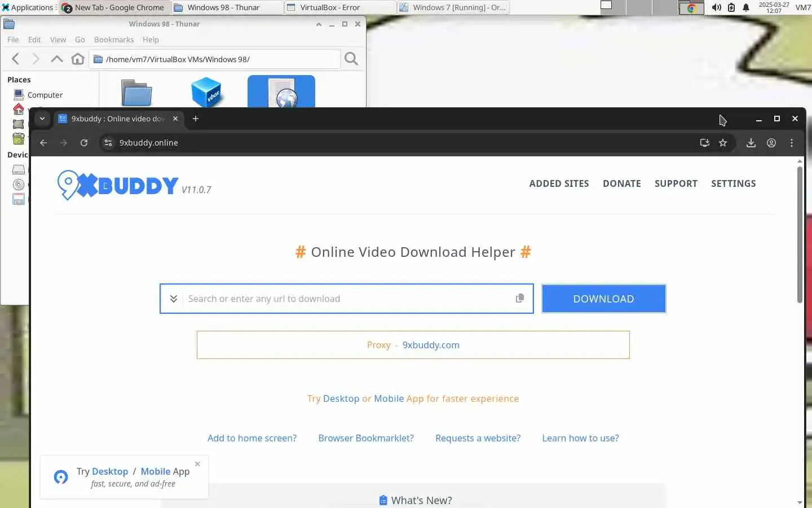The width and height of the screenshot is (812, 508).
Task: Open Thunar Help menu
Action: tap(151, 40)
